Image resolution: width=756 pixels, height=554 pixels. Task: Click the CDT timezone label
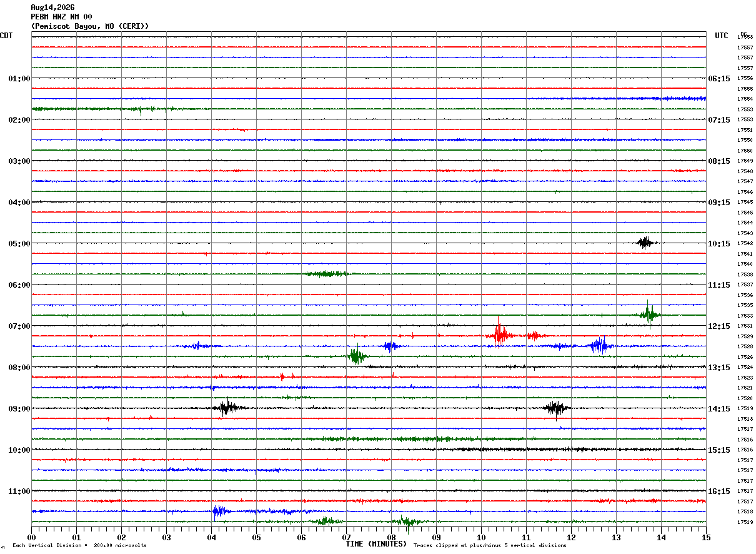pyautogui.click(x=6, y=36)
